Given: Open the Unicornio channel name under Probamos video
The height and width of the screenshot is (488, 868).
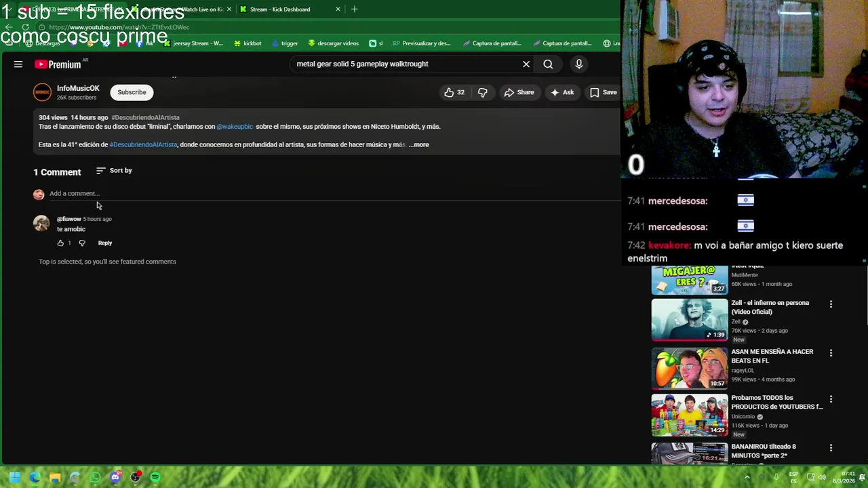Looking at the screenshot, I should (743, 417).
